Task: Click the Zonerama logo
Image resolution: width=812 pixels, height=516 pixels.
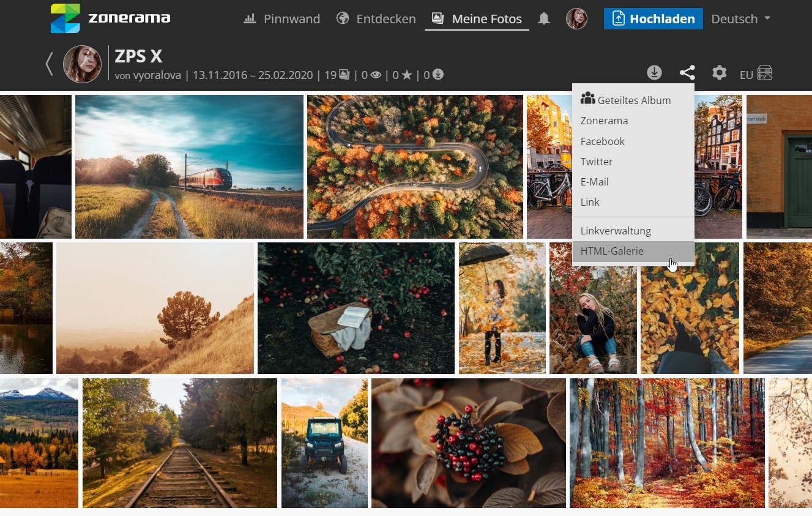Action: click(110, 18)
